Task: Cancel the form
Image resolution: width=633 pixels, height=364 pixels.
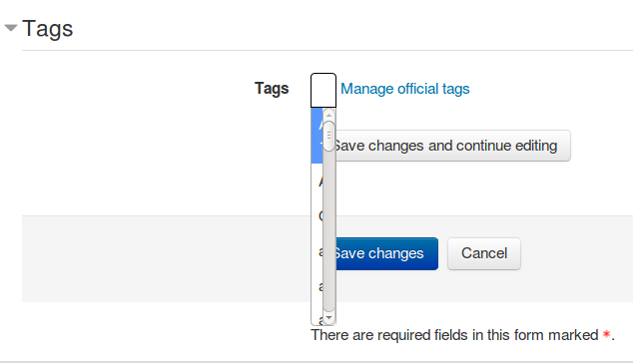Action: 484,253
